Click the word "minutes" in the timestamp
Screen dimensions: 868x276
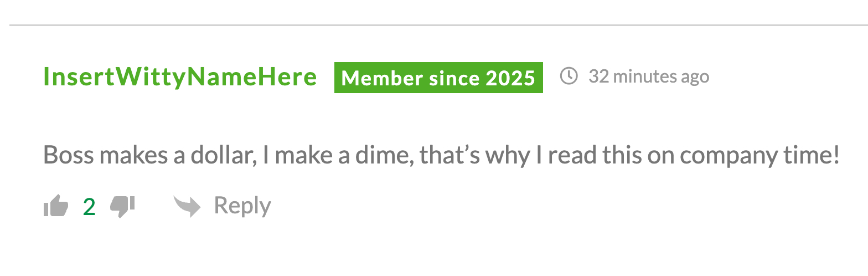pyautogui.click(x=643, y=76)
